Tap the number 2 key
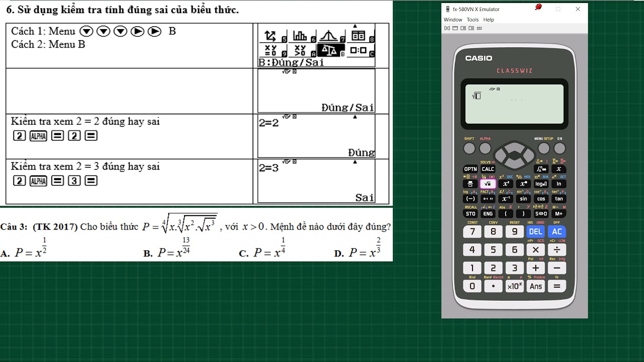Screen dimensions: 644x362 pyautogui.click(x=493, y=268)
